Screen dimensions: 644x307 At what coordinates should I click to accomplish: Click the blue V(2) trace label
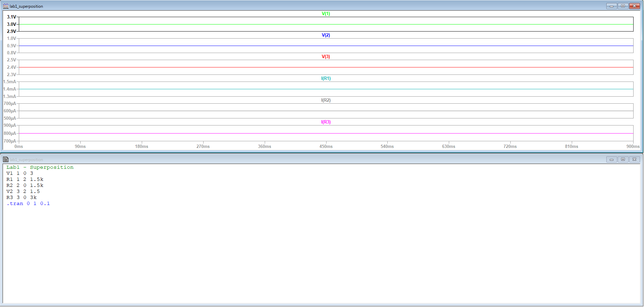(x=326, y=35)
